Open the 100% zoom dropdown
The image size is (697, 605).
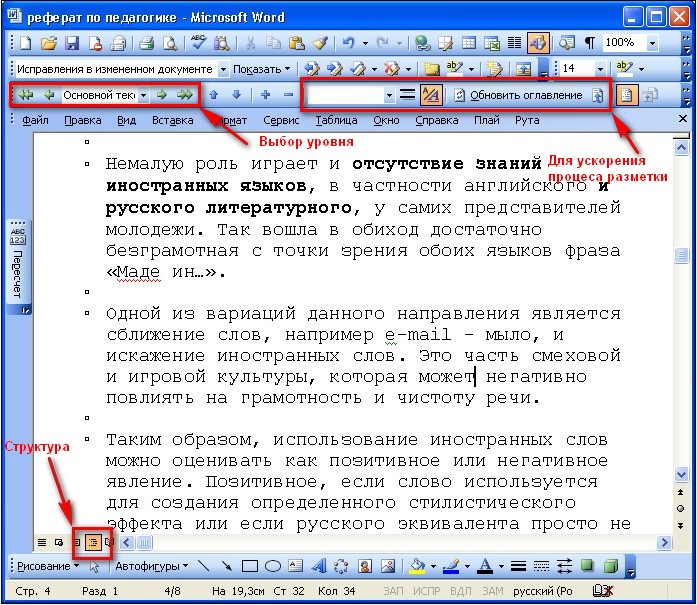coord(652,43)
